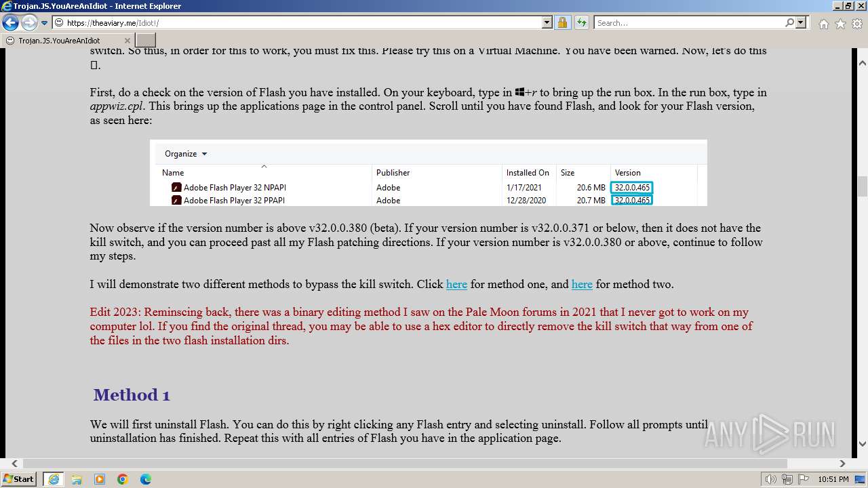
Task: Open Favorites star icon
Action: [x=840, y=24]
